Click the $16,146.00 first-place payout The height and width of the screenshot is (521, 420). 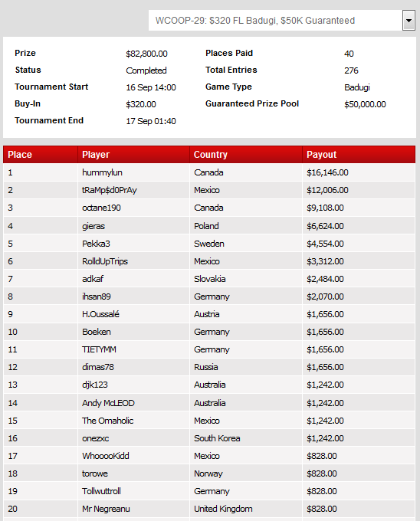(327, 172)
